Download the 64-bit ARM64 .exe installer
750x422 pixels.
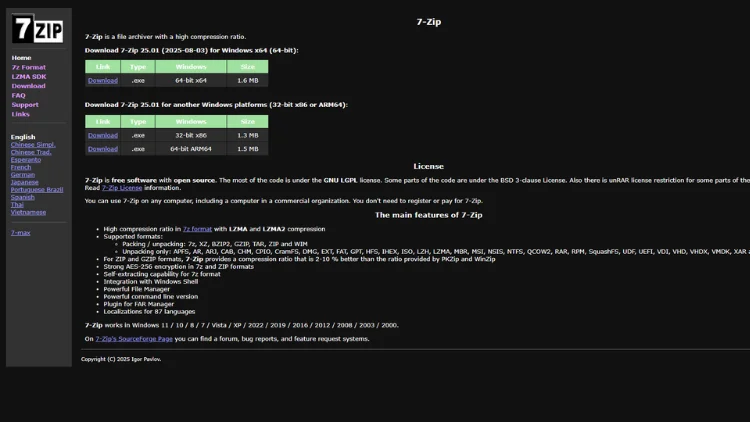click(x=102, y=149)
